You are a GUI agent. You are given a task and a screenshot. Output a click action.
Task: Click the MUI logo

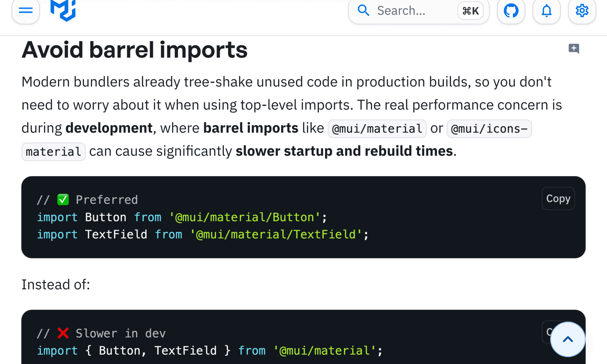(63, 11)
